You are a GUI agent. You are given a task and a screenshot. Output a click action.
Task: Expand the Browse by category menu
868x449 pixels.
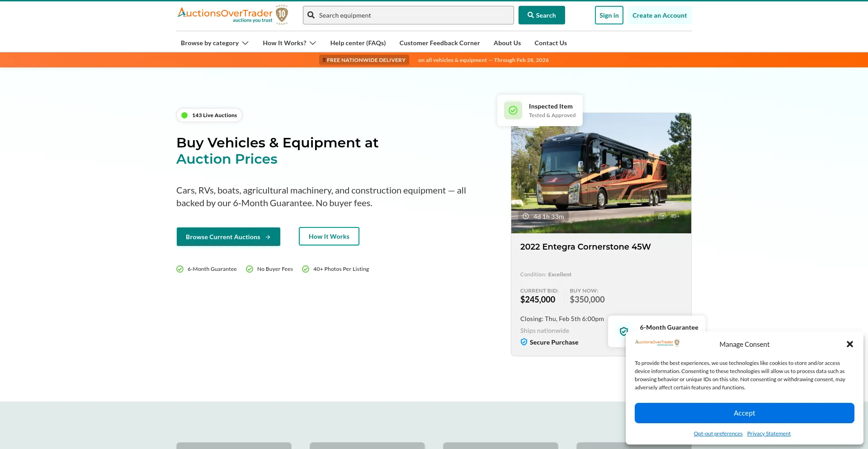[215, 43]
